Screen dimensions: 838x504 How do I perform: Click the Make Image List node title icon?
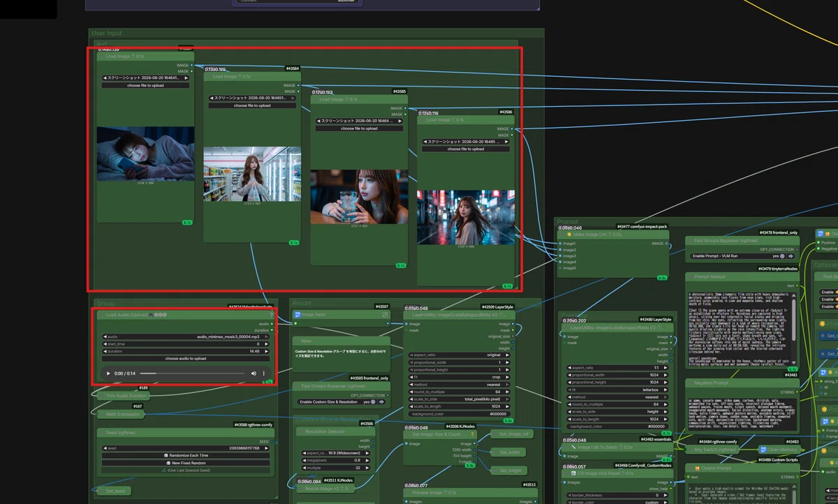[x=570, y=235]
